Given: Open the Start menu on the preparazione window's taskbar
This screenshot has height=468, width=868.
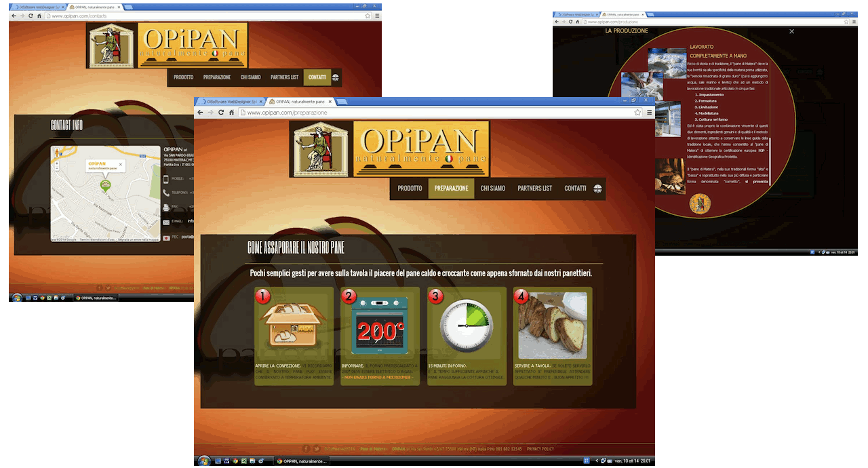Looking at the screenshot, I should click(x=203, y=461).
